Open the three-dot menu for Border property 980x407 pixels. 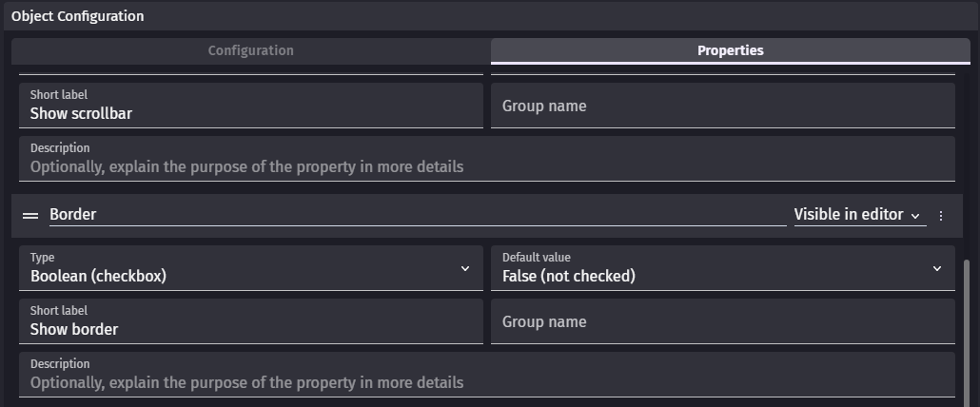(x=941, y=215)
